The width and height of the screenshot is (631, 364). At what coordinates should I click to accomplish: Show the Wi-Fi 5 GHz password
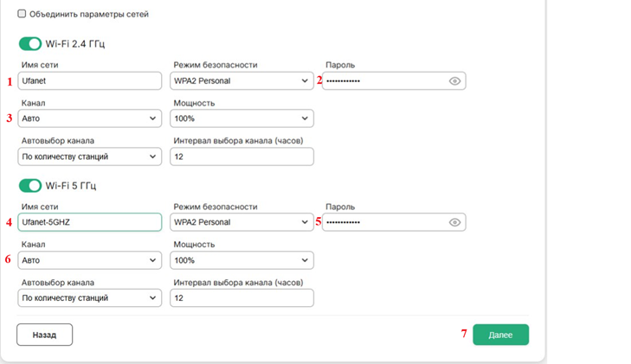coord(454,222)
